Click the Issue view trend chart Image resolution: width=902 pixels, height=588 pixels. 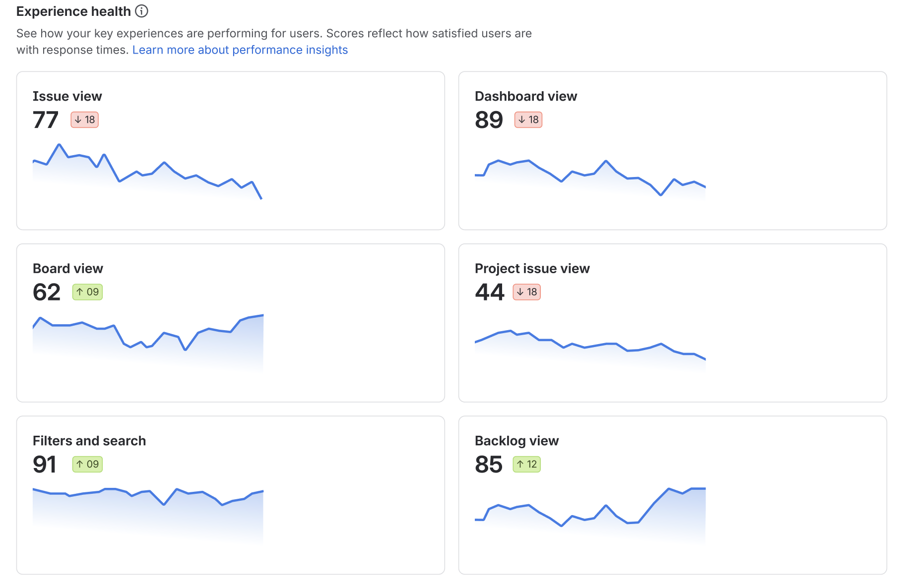147,174
